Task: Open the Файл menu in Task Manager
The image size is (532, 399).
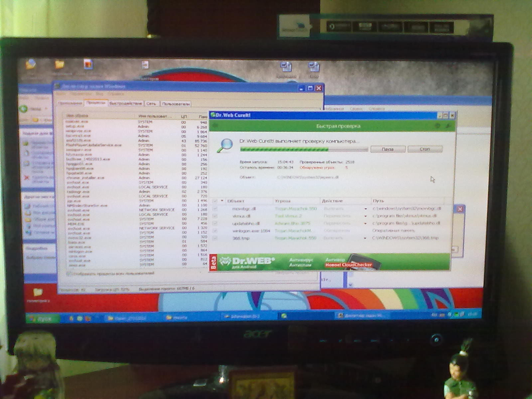Action: pyautogui.click(x=61, y=94)
